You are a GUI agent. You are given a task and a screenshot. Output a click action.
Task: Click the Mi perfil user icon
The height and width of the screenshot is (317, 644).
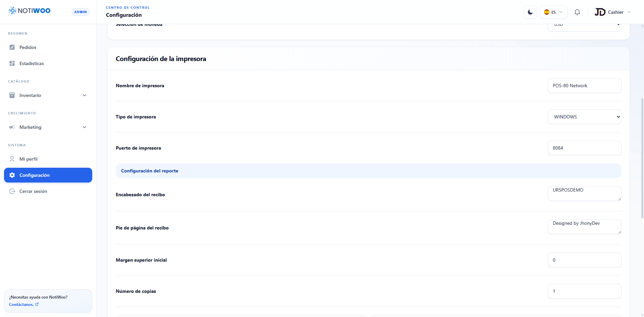(12, 159)
